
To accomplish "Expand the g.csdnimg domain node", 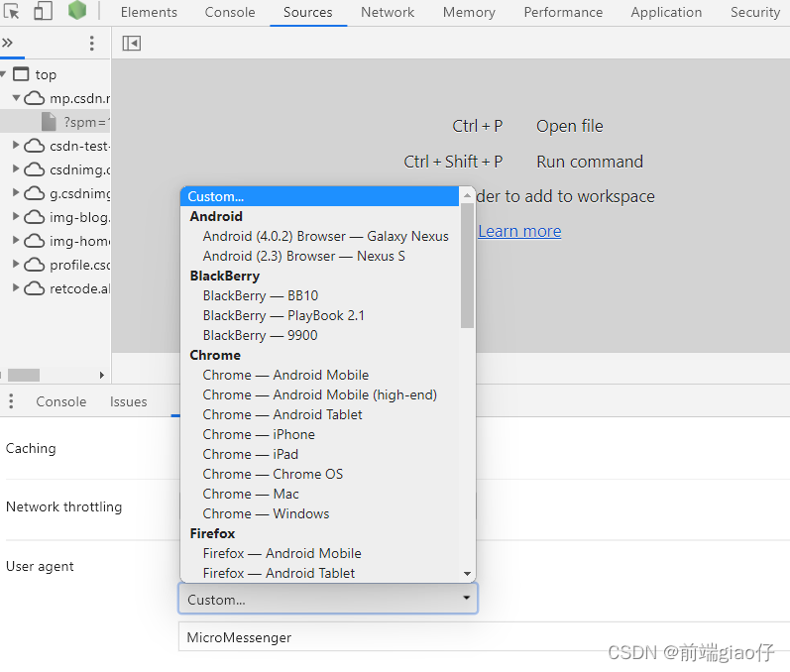I will (x=16, y=193).
